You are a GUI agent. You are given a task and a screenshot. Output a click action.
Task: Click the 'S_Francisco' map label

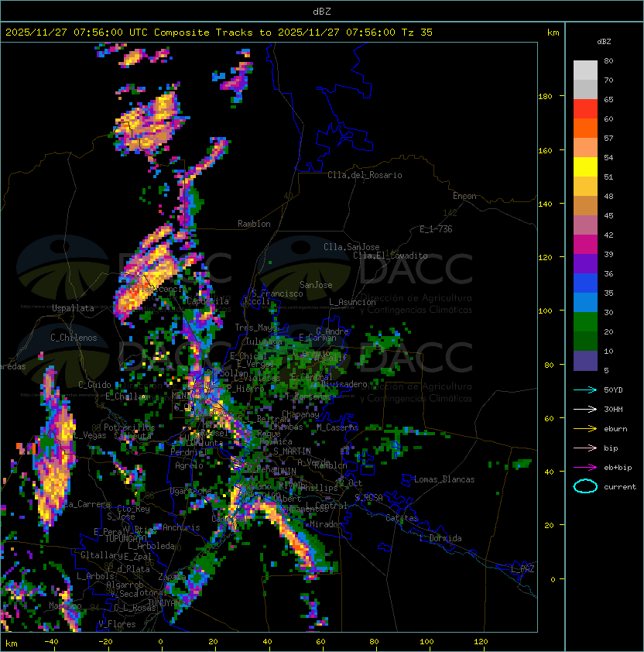tap(277, 293)
